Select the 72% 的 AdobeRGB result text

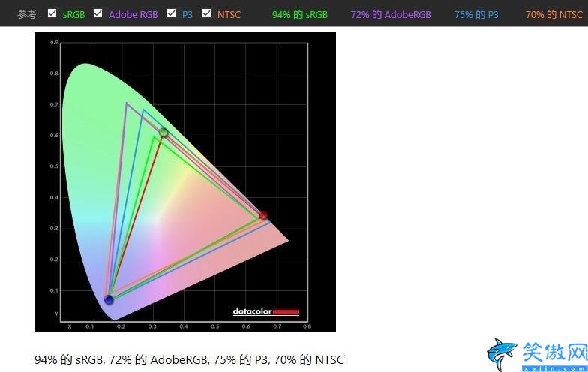(x=391, y=15)
